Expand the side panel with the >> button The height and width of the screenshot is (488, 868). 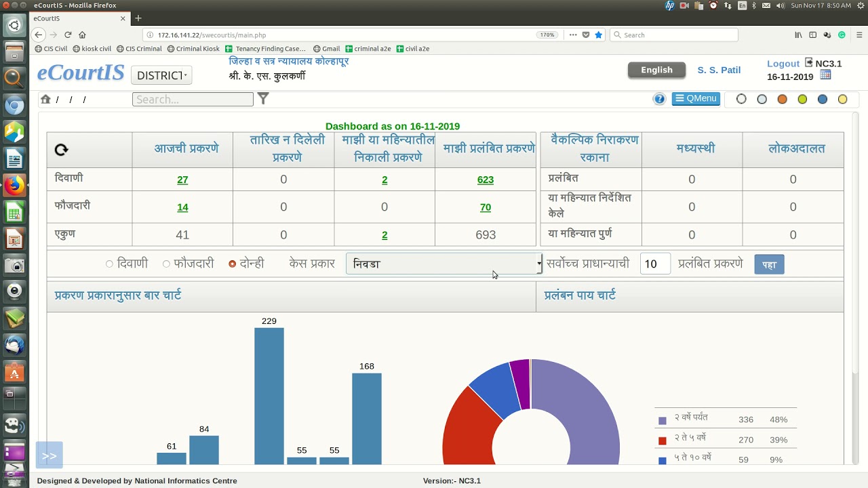(x=50, y=455)
